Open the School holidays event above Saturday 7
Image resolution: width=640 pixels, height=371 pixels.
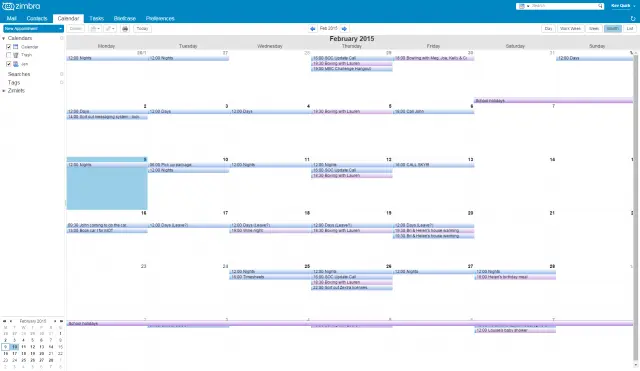tap(553, 100)
